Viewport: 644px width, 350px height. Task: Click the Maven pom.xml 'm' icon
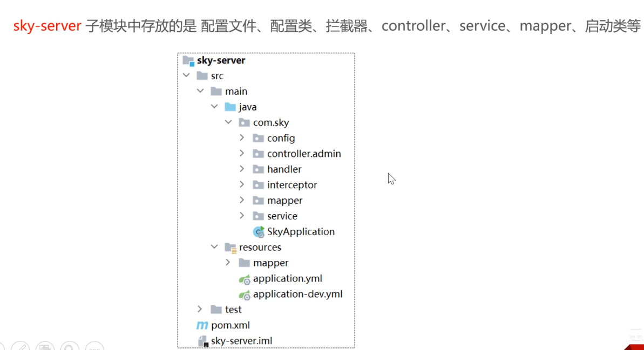tap(202, 325)
